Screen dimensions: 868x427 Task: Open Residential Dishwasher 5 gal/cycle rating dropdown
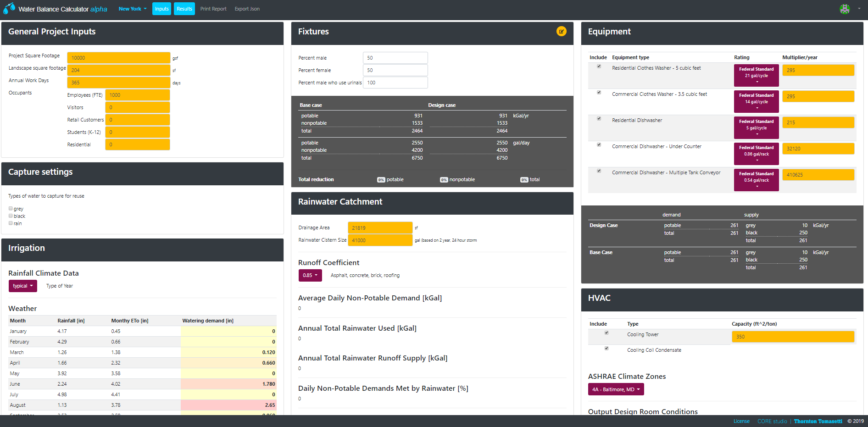[x=757, y=128]
